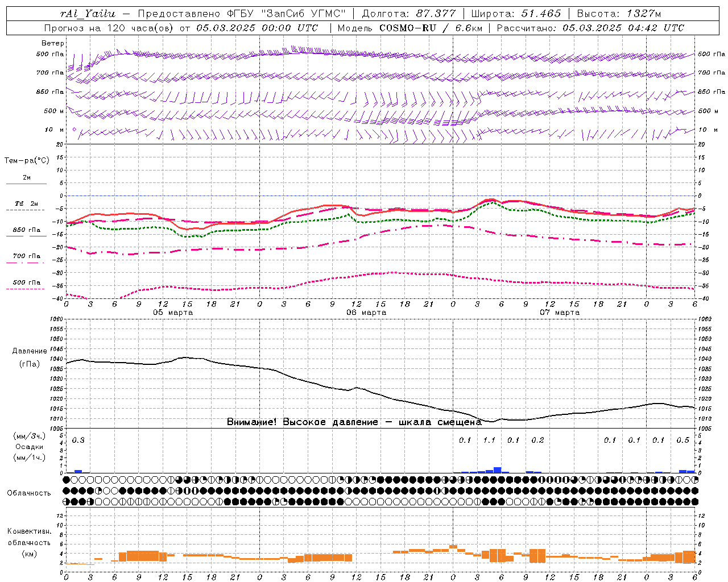Click the station name rAl_Yailu
The height and width of the screenshot is (582, 728).
click(x=87, y=14)
